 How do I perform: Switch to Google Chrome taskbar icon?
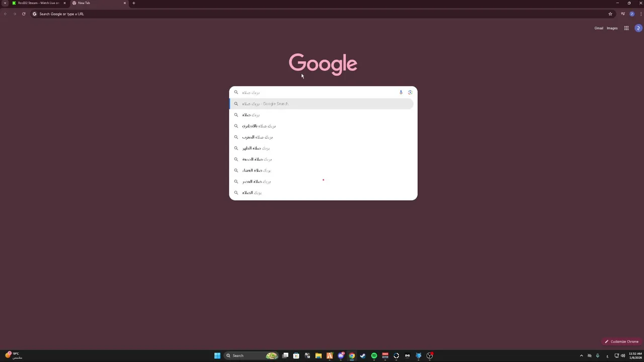[x=352, y=356]
